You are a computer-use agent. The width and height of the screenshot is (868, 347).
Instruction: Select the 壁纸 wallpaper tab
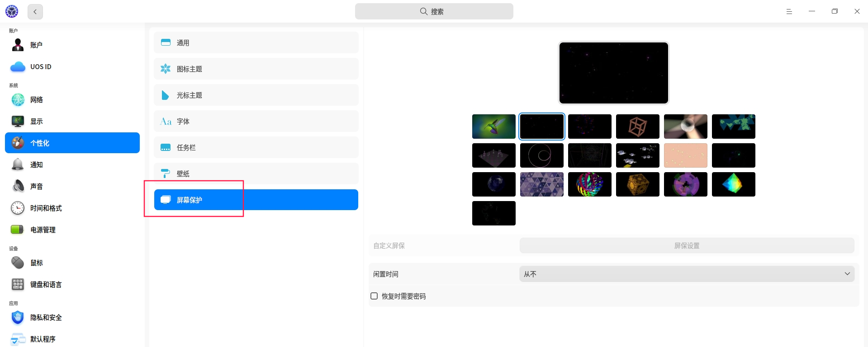pyautogui.click(x=256, y=173)
